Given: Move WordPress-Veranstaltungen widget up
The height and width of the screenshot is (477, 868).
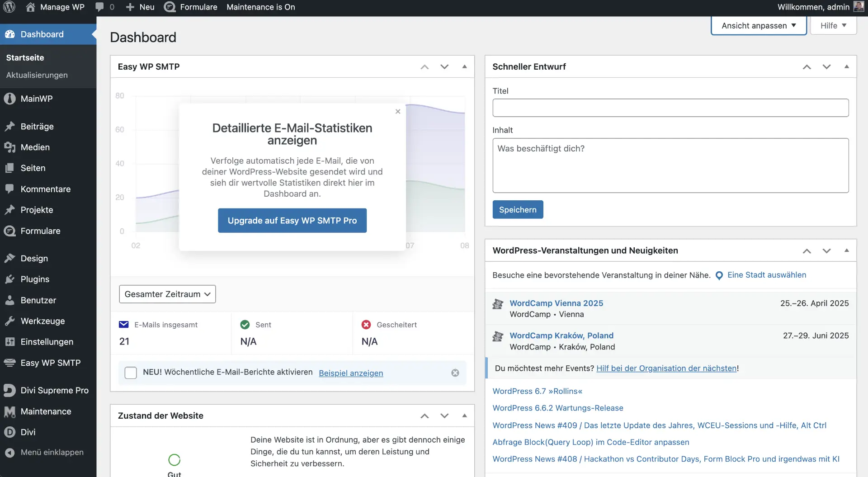Looking at the screenshot, I should [x=807, y=251].
